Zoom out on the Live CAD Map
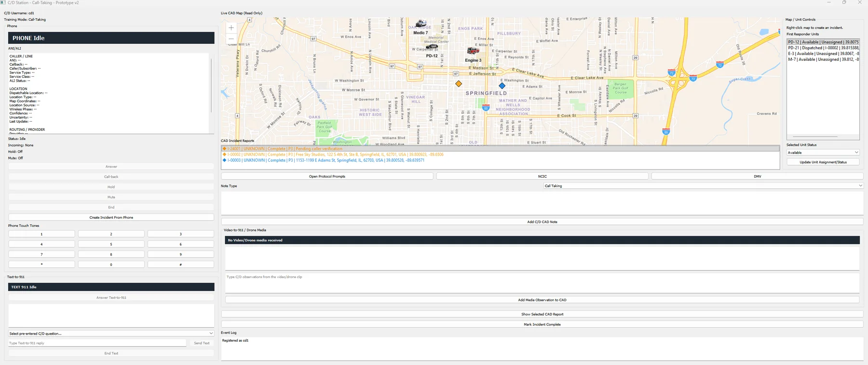Image resolution: width=868 pixels, height=365 pixels. (231, 39)
